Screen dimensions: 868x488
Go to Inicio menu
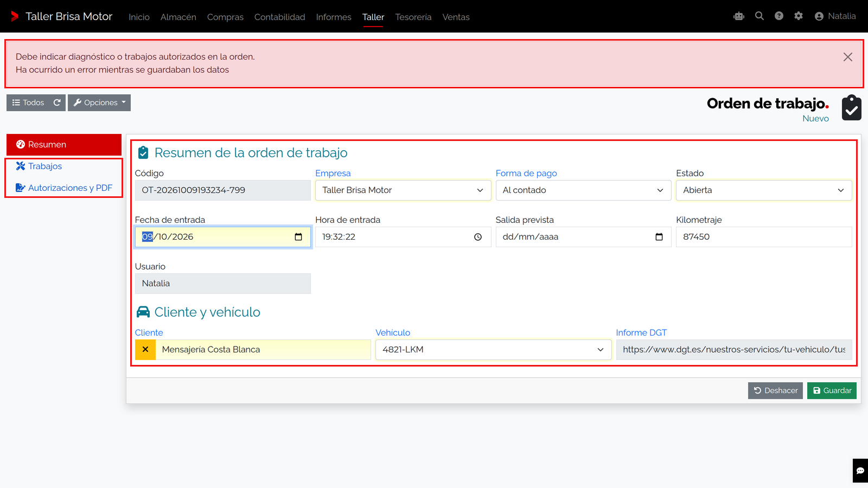tap(139, 17)
